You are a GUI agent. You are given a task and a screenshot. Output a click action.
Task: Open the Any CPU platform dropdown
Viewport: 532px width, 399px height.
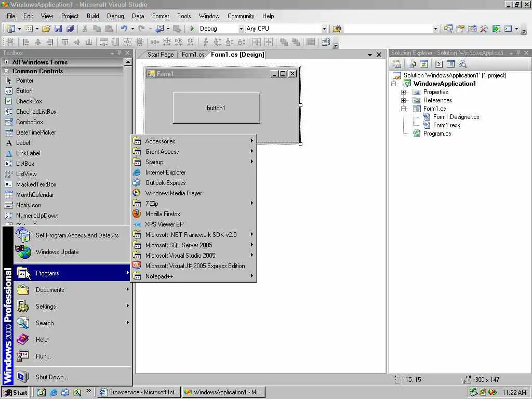[324, 29]
